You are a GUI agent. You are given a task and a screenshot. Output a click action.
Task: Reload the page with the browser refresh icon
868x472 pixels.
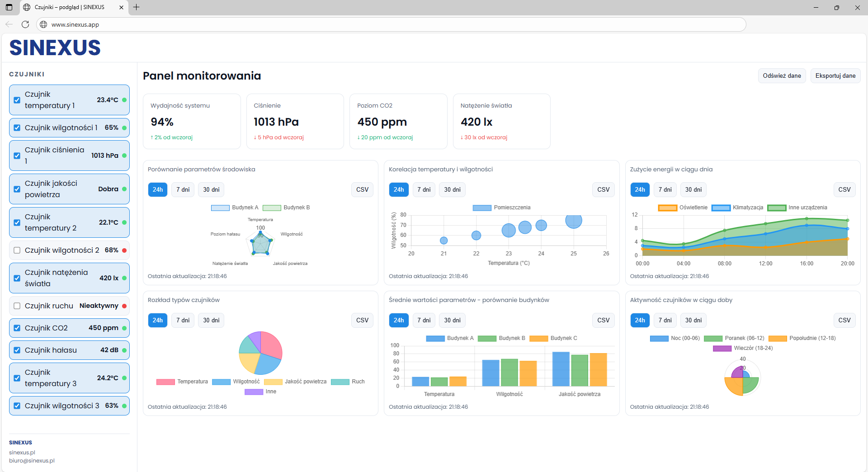pos(25,24)
